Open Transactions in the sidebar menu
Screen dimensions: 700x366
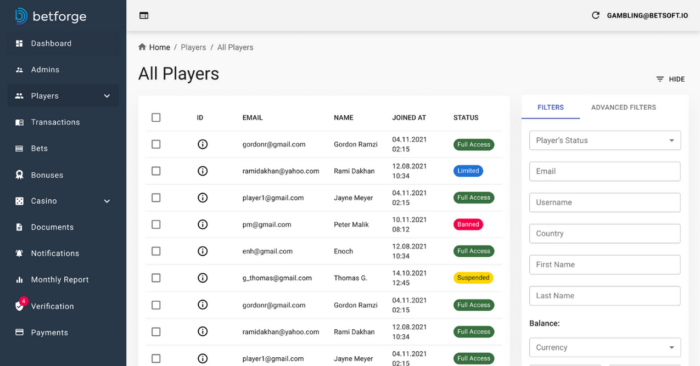(55, 122)
